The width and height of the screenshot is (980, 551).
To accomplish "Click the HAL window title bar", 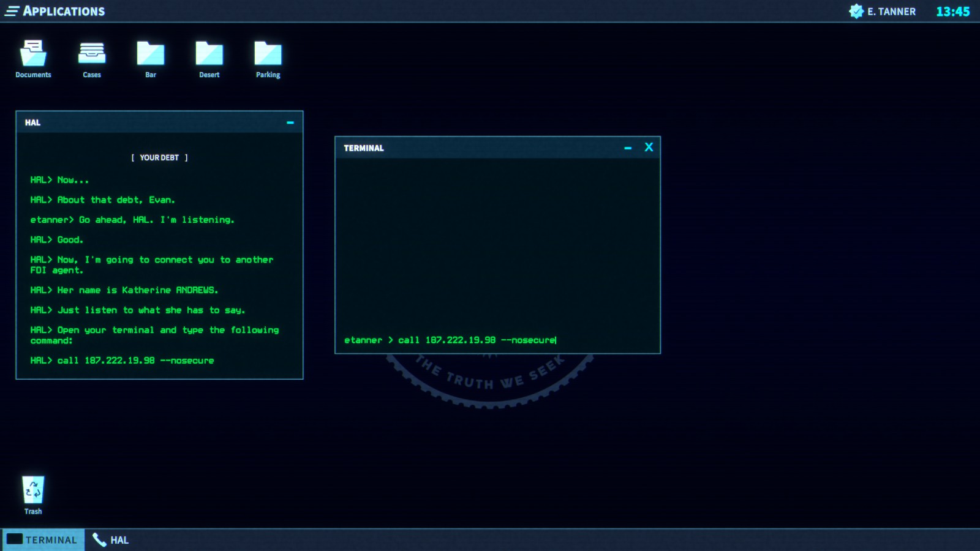I will tap(153, 122).
